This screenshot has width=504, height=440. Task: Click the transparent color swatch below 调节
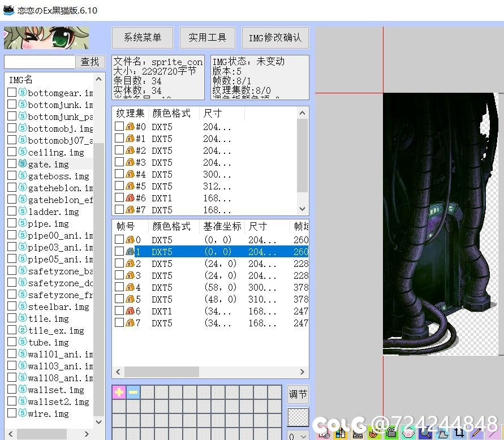(298, 417)
